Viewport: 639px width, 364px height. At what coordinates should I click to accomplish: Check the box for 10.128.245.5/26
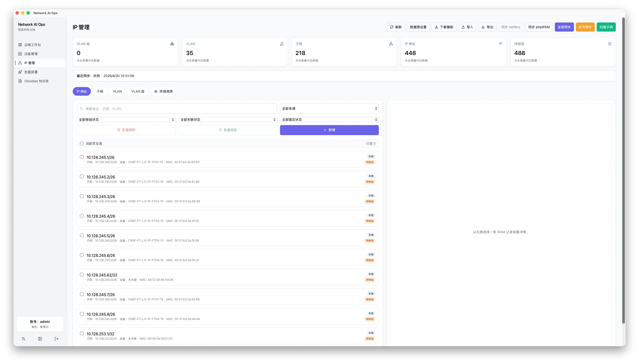click(x=82, y=235)
